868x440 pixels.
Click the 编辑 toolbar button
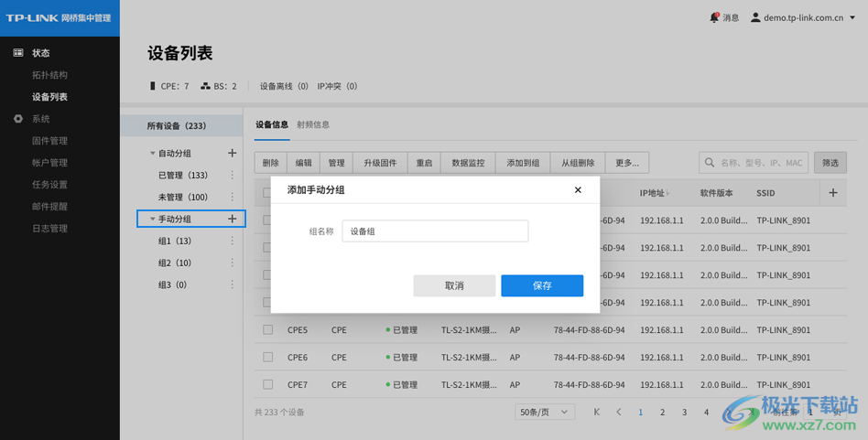coord(303,163)
